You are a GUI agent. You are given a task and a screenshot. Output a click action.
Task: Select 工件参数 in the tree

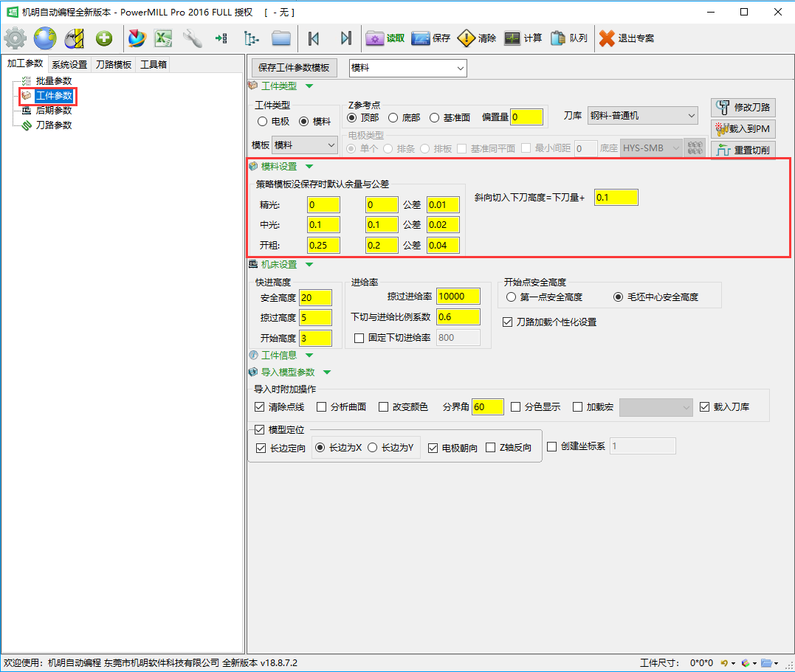coord(54,95)
